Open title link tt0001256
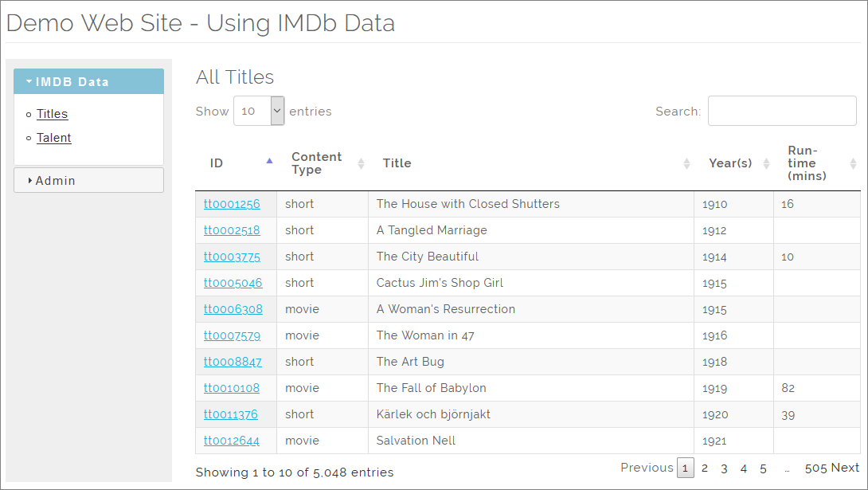Screen dimensions: 868x490 point(232,204)
